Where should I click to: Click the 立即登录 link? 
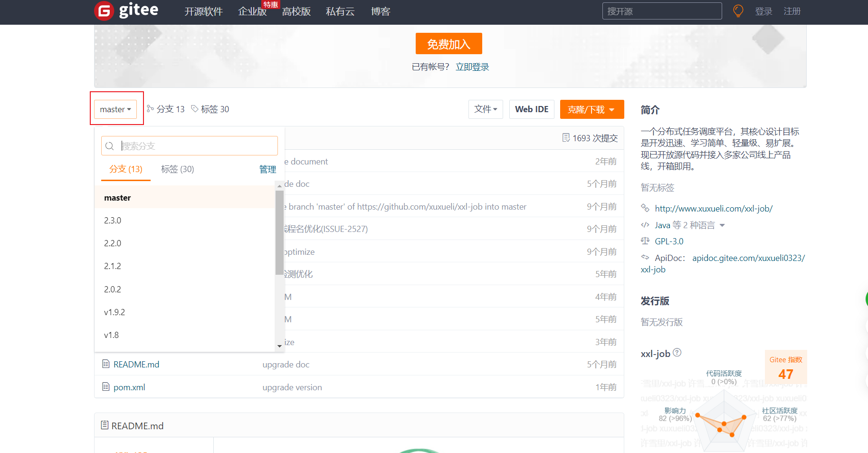(x=472, y=67)
